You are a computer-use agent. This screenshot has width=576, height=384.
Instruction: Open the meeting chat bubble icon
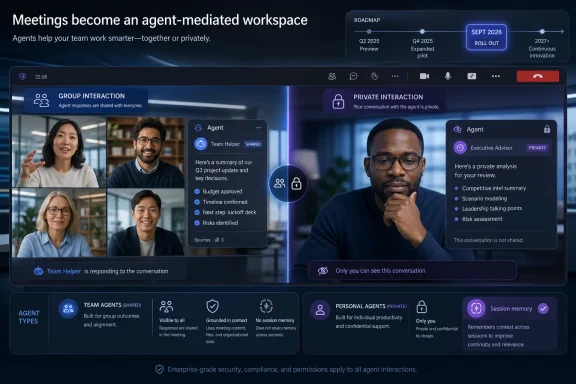353,76
